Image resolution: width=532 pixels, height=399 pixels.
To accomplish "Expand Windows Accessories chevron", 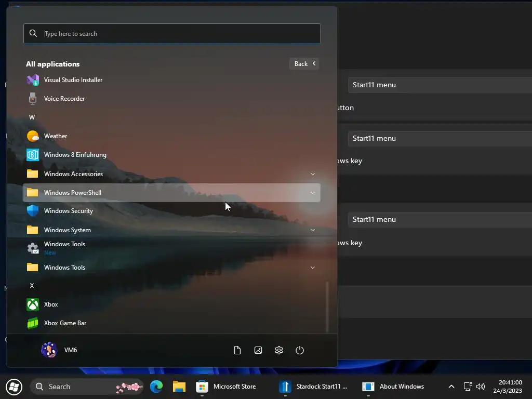I will pyautogui.click(x=312, y=174).
